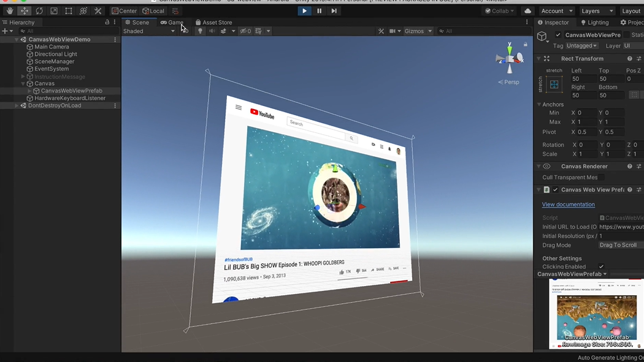
Task: Toggle the Center pivot mode
Action: (x=125, y=11)
